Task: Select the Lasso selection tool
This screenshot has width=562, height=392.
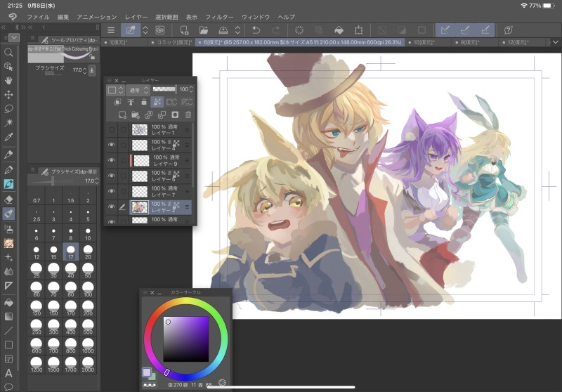Action: [x=8, y=109]
